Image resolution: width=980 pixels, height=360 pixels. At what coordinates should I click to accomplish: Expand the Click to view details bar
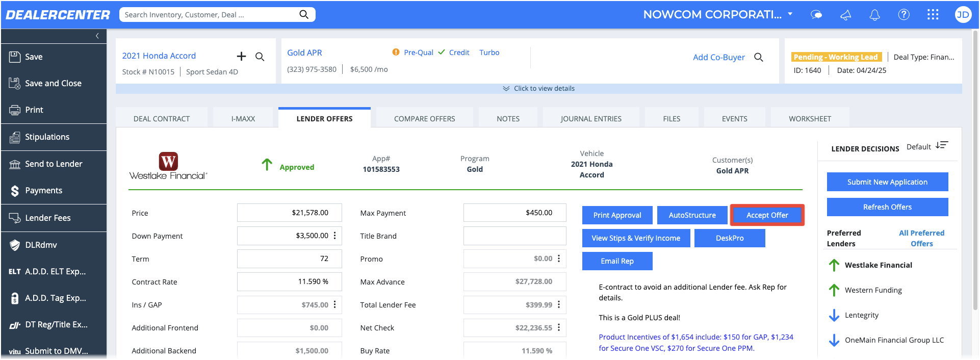pos(538,88)
